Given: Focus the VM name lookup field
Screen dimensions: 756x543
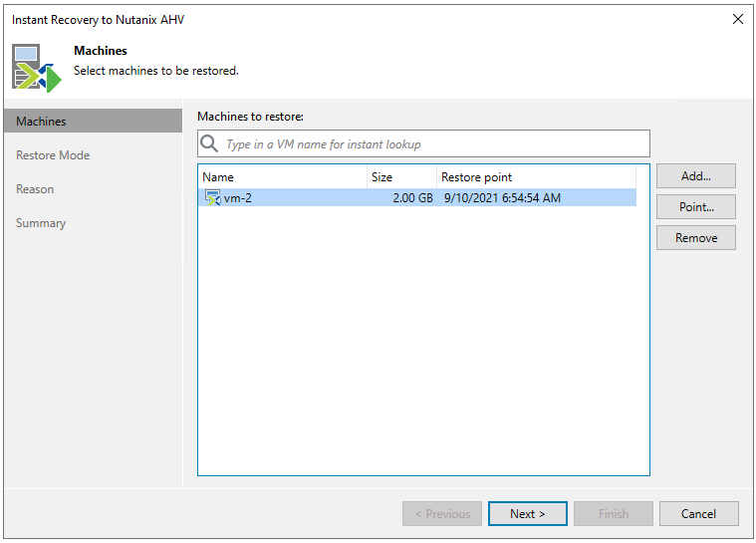Looking at the screenshot, I should click(x=423, y=143).
